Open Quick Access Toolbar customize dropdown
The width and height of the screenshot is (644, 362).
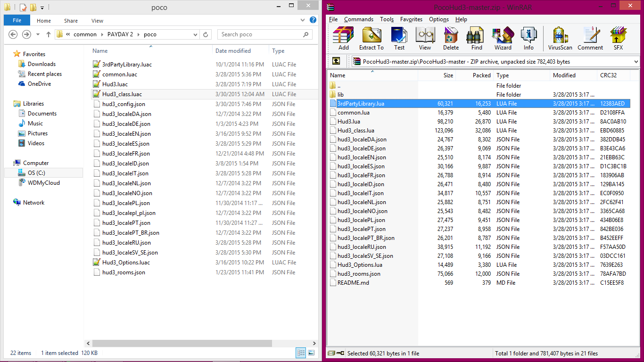(42, 8)
